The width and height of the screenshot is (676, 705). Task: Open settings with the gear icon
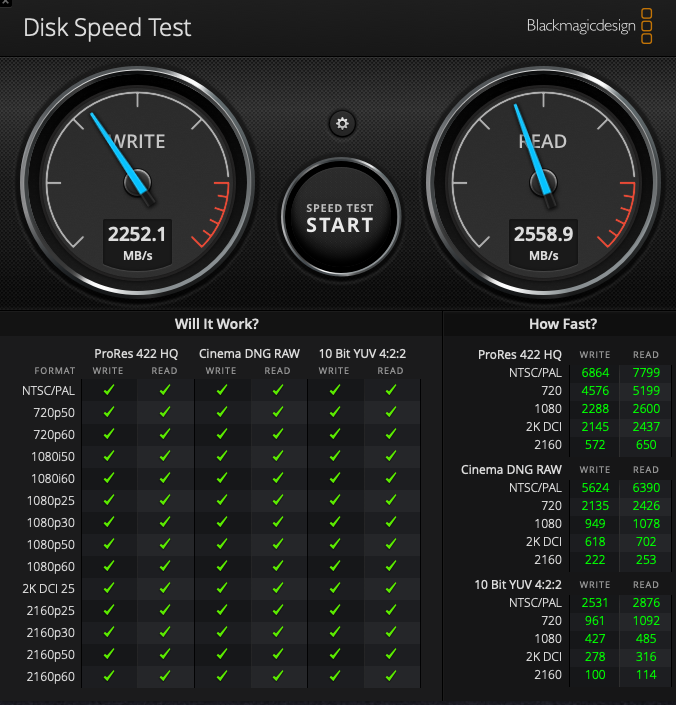click(342, 123)
